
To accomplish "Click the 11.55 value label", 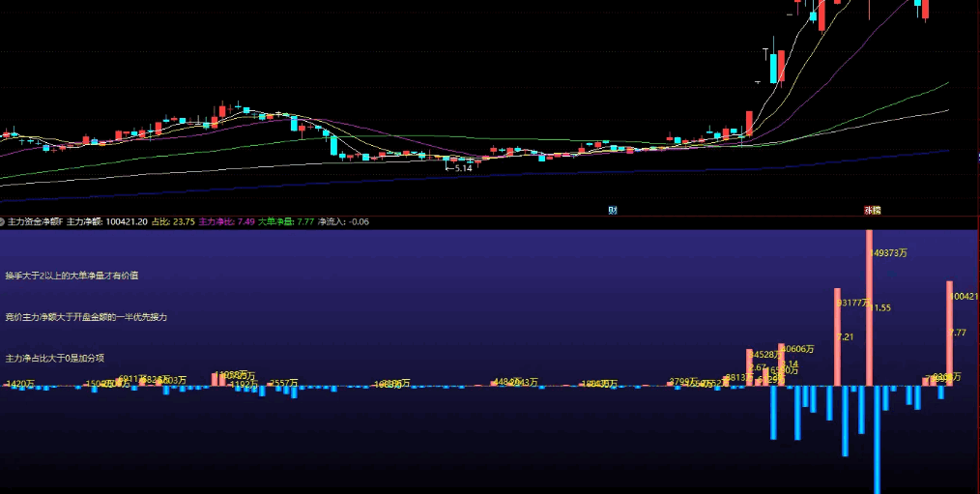I will pos(880,307).
